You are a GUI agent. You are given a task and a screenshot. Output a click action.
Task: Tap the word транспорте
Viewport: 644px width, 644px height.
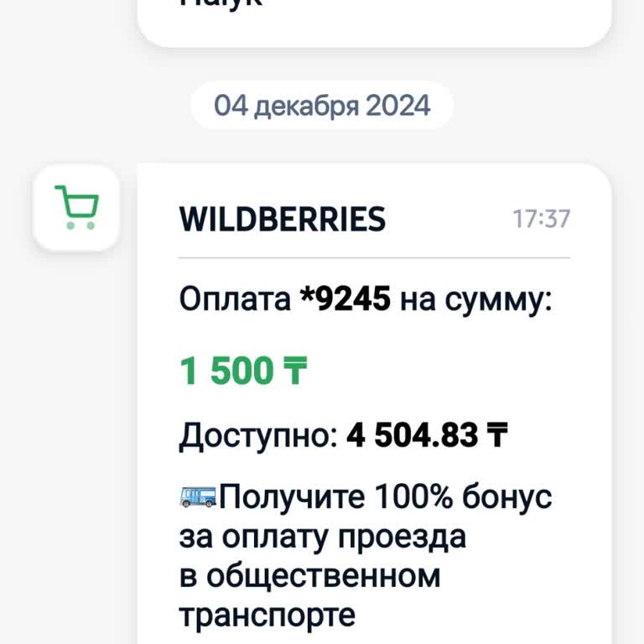[x=267, y=615]
